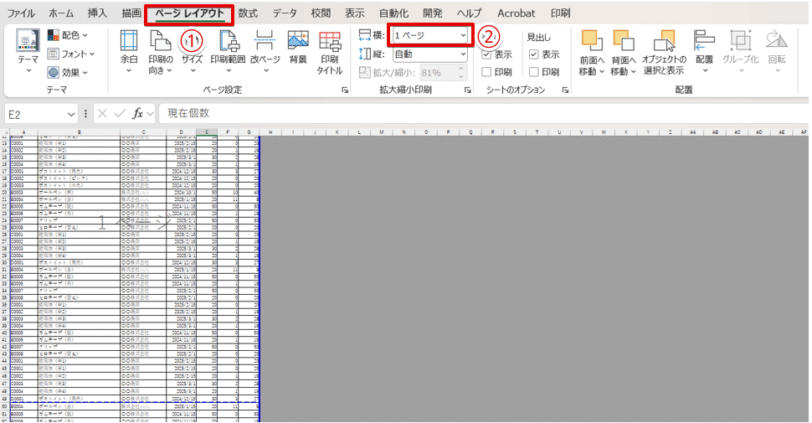Switch to the 挿入 ribbon tab
Viewport: 812px width, 423px height.
coord(97,13)
